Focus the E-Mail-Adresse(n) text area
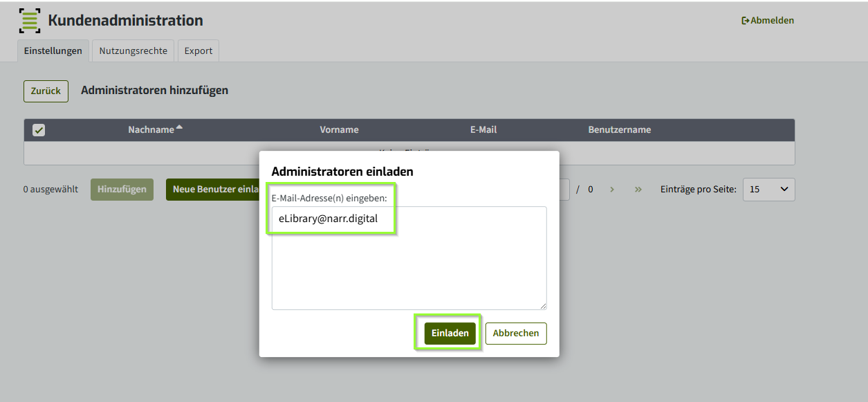Screen dimensions: 868x402 coord(409,258)
